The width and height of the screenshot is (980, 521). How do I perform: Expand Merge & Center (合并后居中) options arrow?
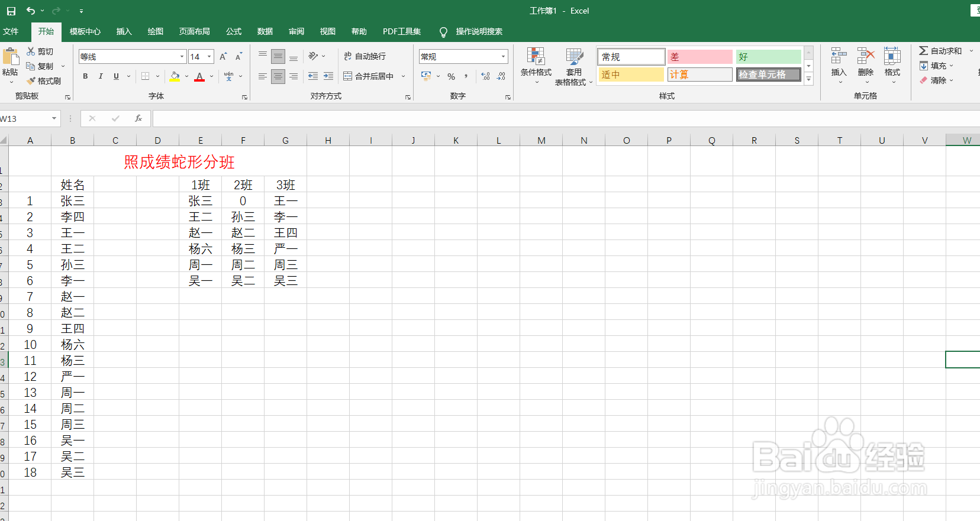pos(404,76)
